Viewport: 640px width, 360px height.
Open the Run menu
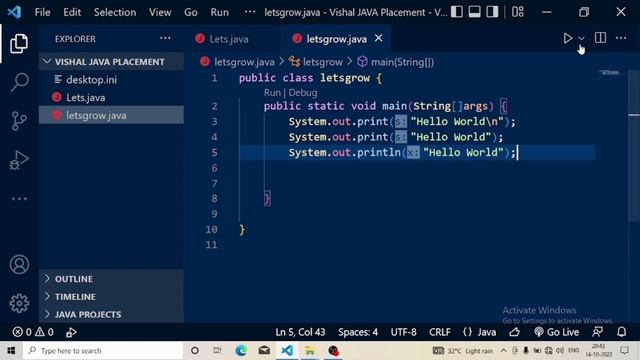(x=220, y=12)
